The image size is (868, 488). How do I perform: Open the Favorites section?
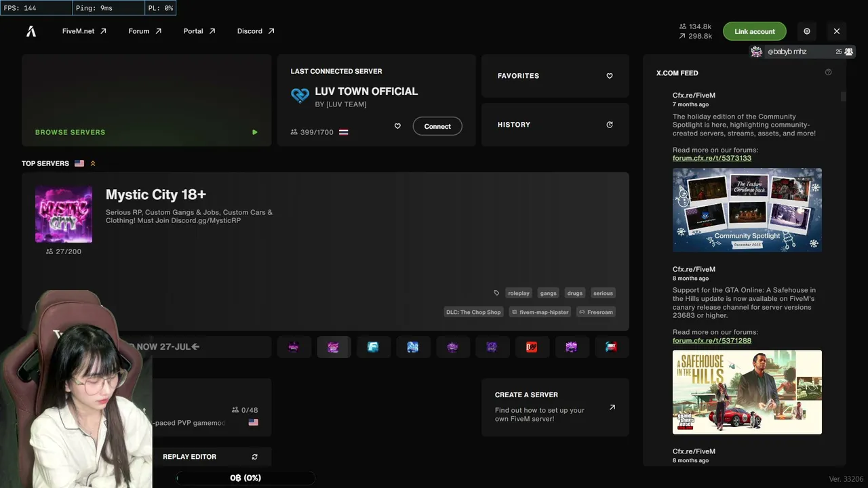[x=555, y=76]
